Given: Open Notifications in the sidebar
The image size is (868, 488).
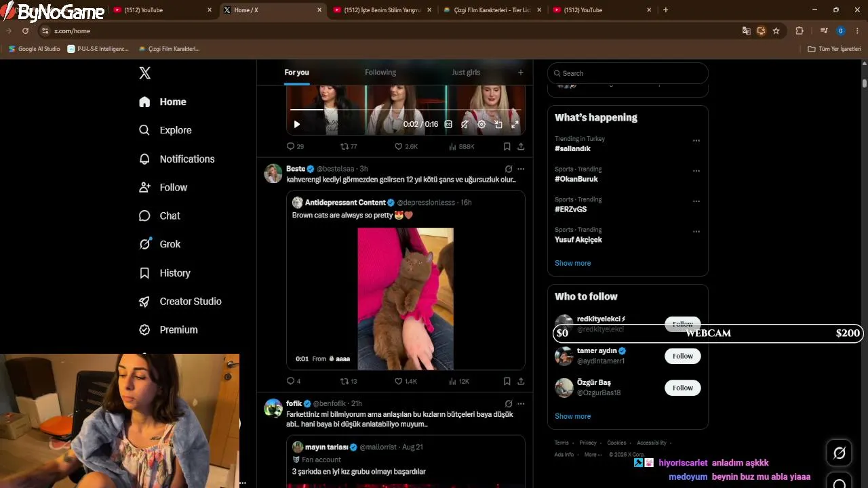Looking at the screenshot, I should coord(177,159).
